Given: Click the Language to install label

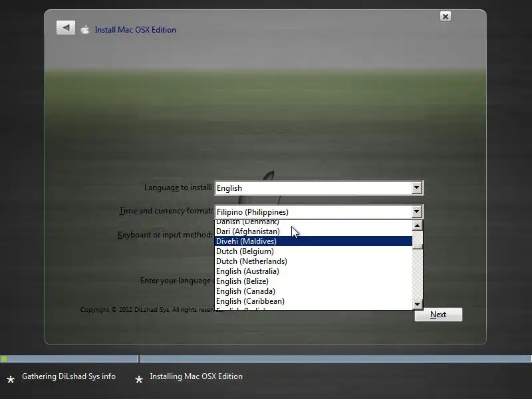Looking at the screenshot, I should tap(178, 188).
